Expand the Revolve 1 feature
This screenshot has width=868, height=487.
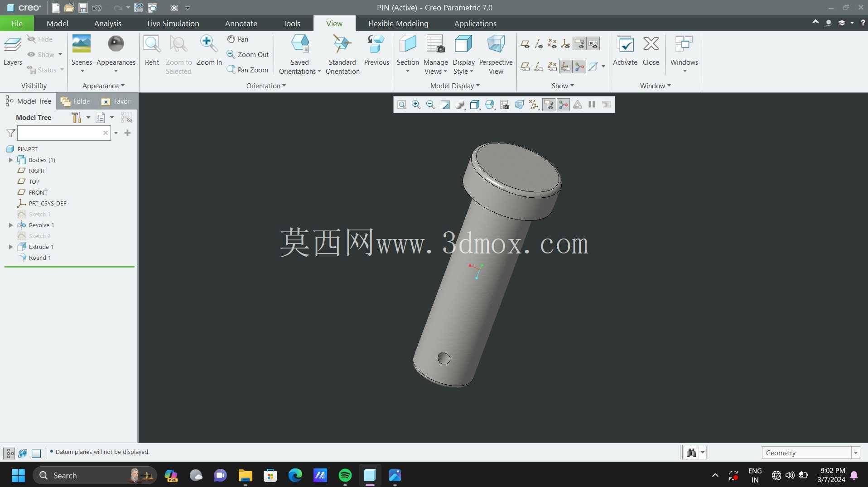tap(11, 225)
